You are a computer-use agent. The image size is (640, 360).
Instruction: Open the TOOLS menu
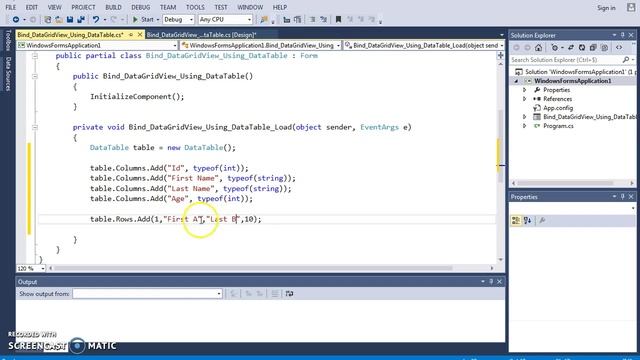(195, 7)
